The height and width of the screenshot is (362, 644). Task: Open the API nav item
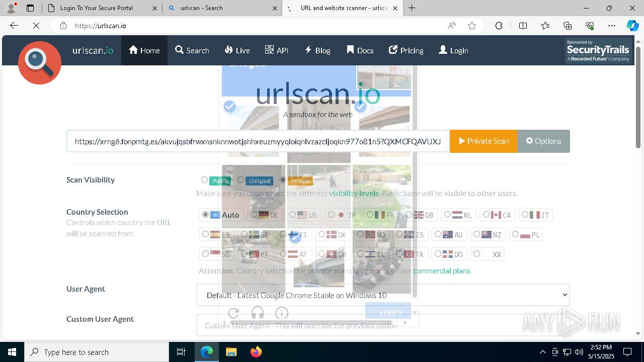(277, 50)
